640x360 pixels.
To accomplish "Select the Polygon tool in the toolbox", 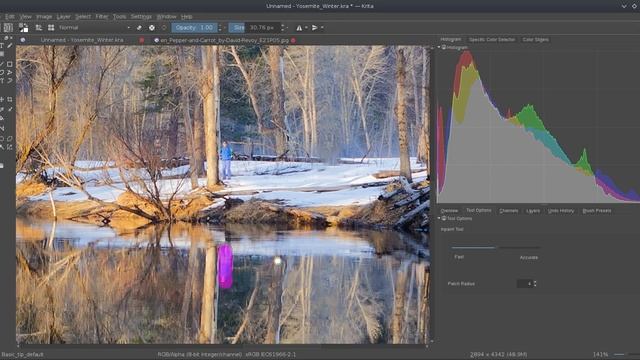I will [2, 73].
